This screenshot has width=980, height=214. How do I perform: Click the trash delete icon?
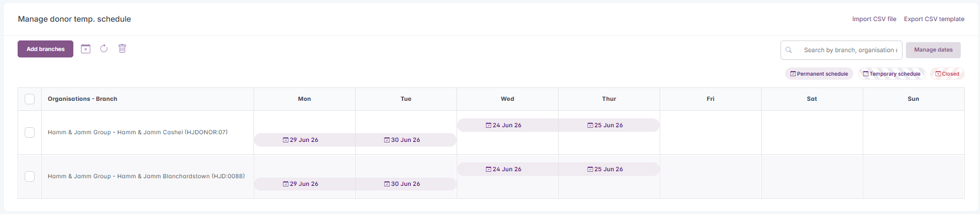click(122, 49)
